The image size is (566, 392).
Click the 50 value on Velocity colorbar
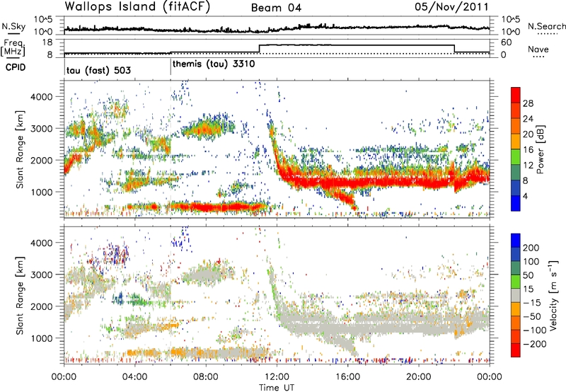(528, 275)
